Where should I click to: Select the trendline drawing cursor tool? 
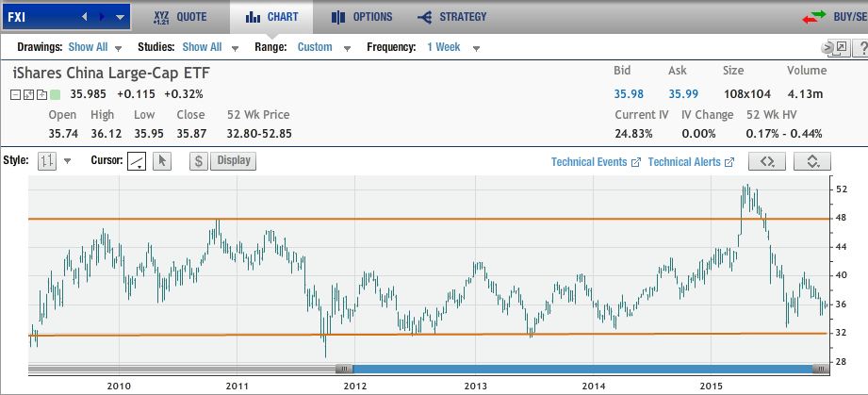[137, 161]
